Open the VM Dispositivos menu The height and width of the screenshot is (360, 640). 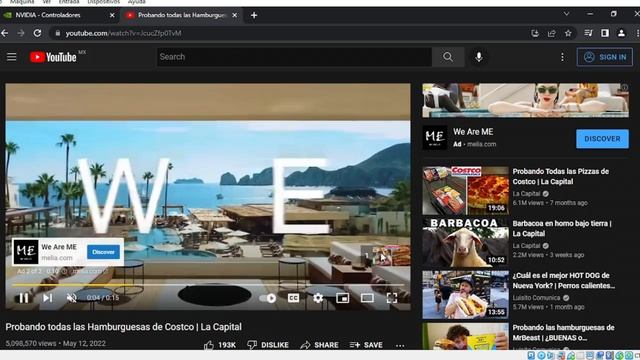[103, 2]
